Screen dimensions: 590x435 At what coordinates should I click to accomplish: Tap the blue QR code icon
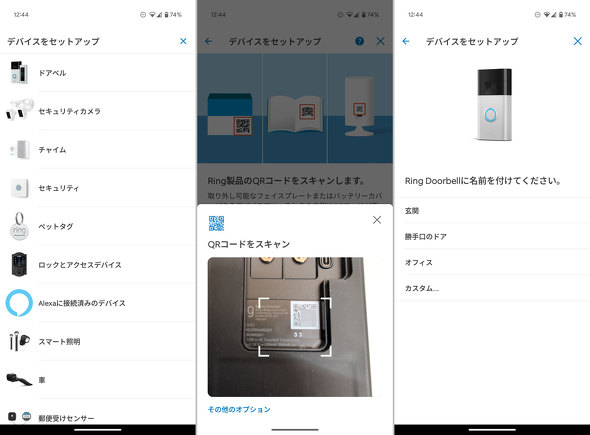[216, 223]
